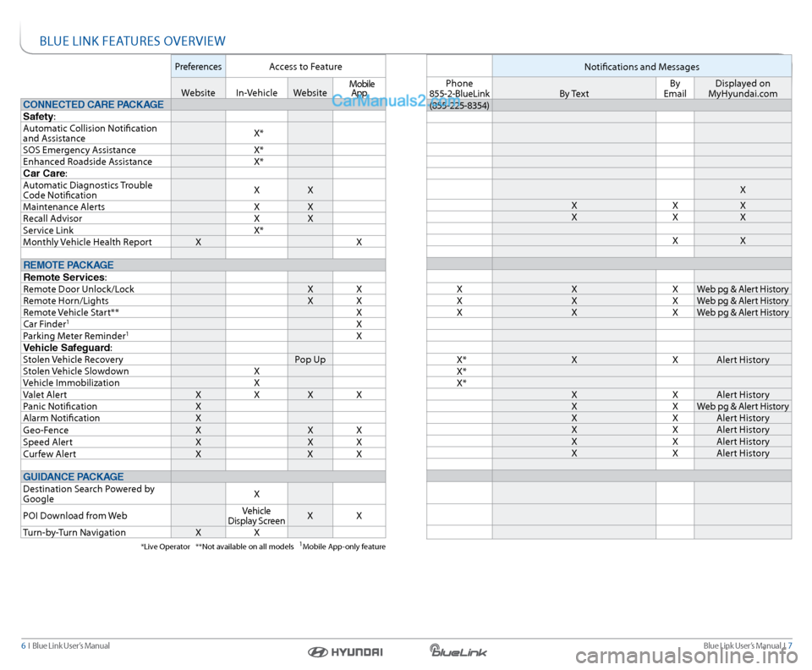
Task: Click the 'Parking Meter Reminder' row label
Action: tap(75, 336)
